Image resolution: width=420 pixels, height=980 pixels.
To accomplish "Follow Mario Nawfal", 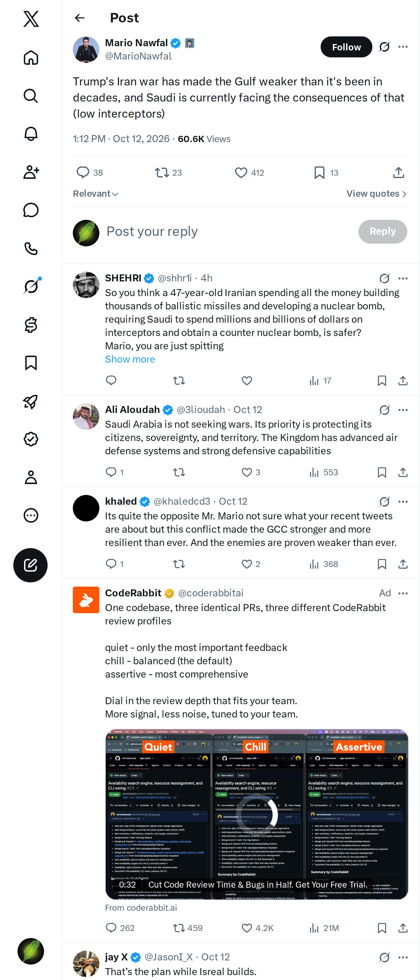I will coord(346,47).
